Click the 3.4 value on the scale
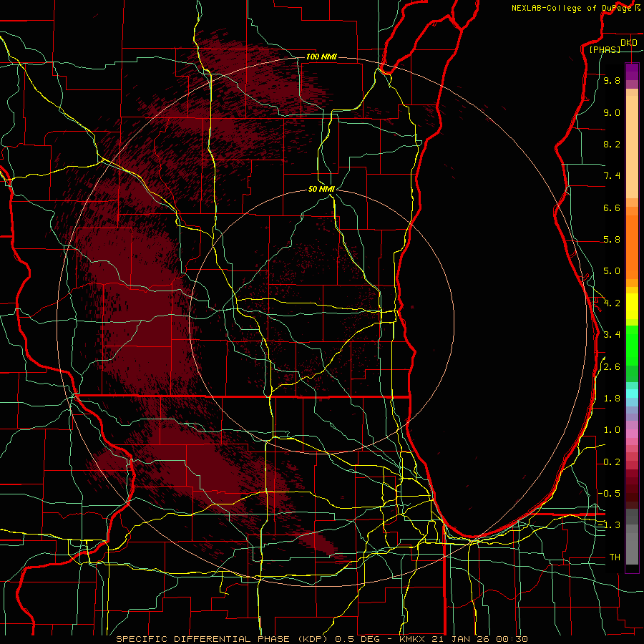Viewport: 644px width, 644px height. 612,335
